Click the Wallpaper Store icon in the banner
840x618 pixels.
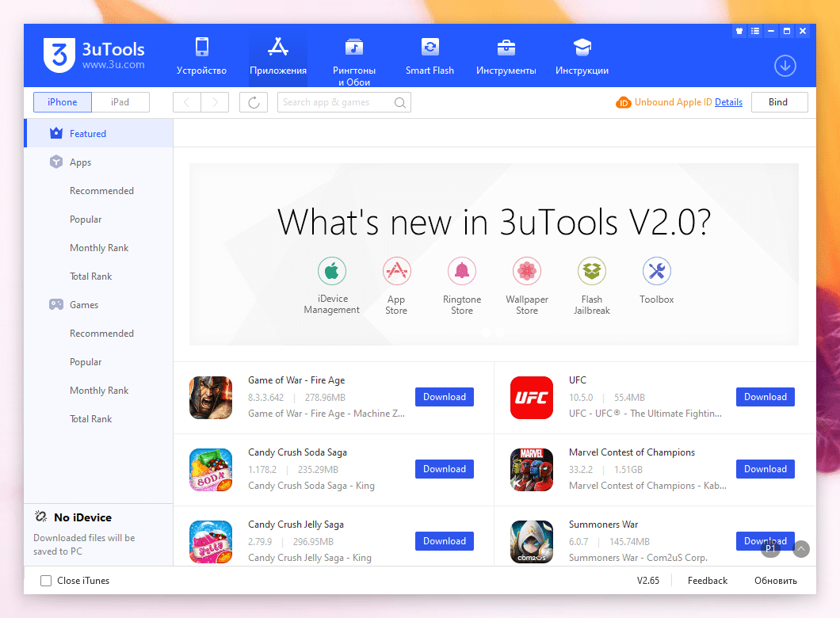coord(526,271)
